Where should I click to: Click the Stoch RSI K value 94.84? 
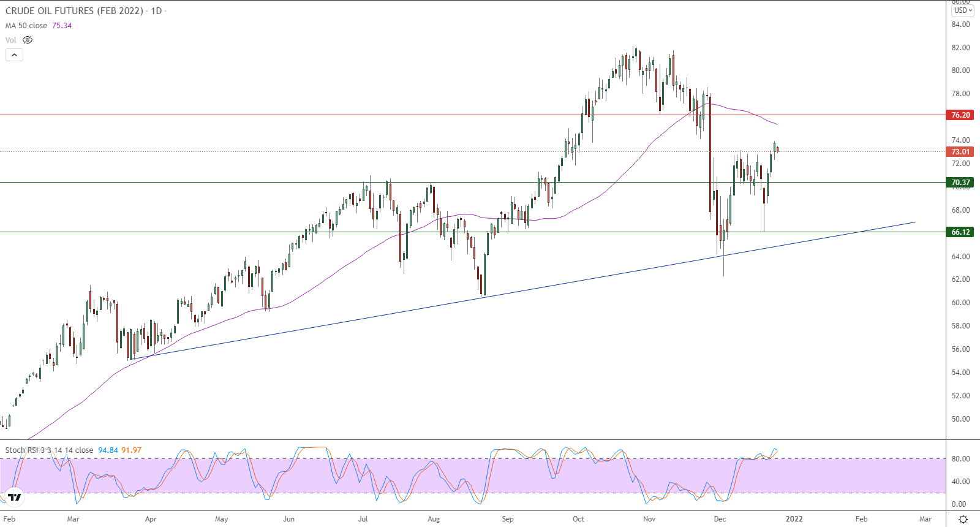pyautogui.click(x=108, y=450)
